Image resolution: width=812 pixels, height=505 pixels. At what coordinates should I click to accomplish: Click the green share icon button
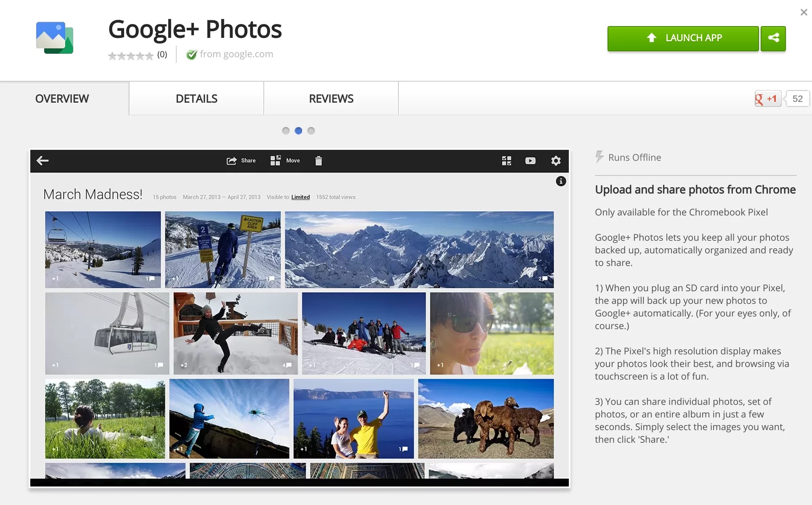(x=773, y=38)
